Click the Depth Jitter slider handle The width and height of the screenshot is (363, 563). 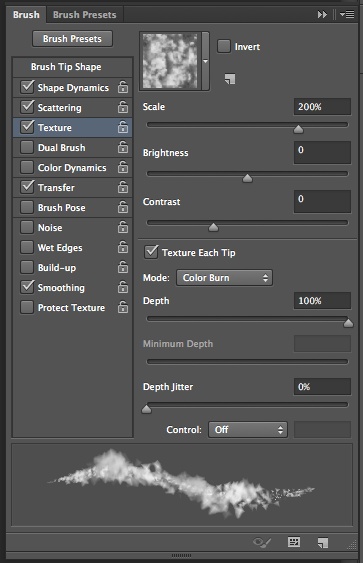[x=146, y=409]
